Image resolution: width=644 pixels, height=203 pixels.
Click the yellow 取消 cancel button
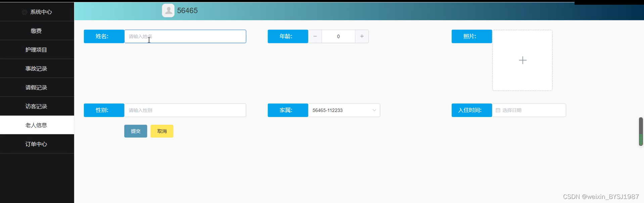162,131
